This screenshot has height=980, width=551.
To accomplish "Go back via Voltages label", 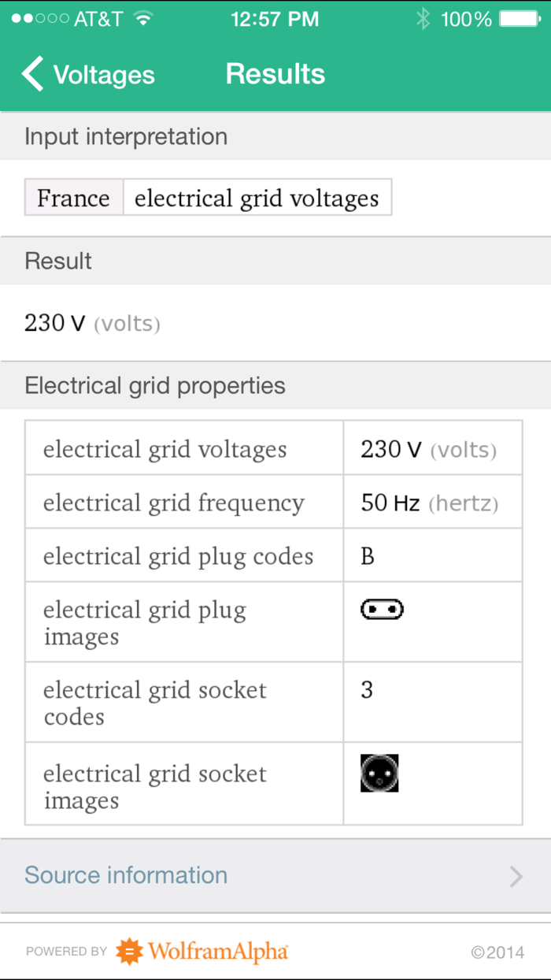I will point(104,75).
